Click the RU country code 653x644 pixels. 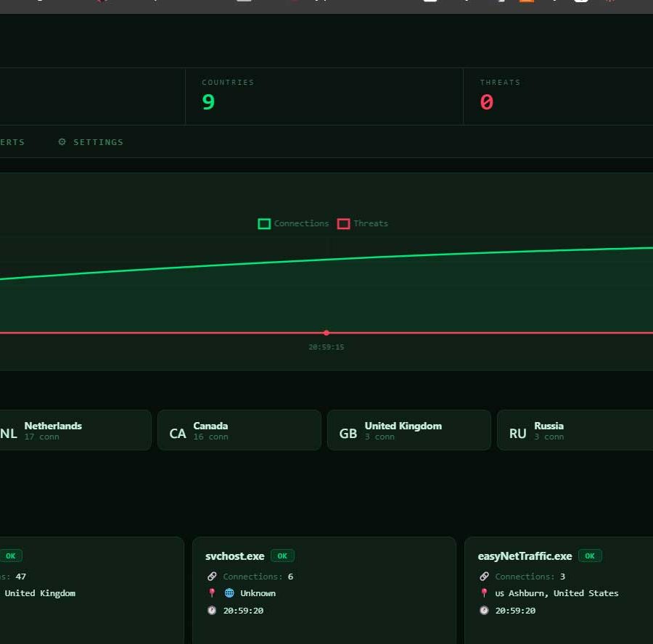(517, 434)
